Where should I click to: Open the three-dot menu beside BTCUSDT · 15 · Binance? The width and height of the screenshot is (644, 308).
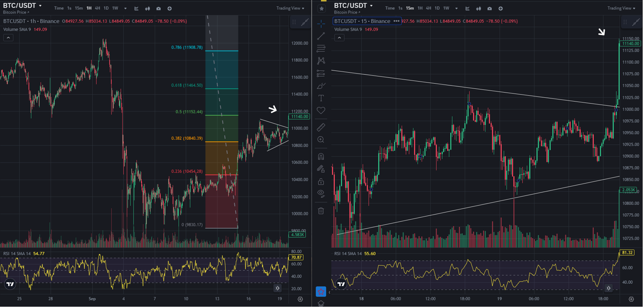(396, 21)
